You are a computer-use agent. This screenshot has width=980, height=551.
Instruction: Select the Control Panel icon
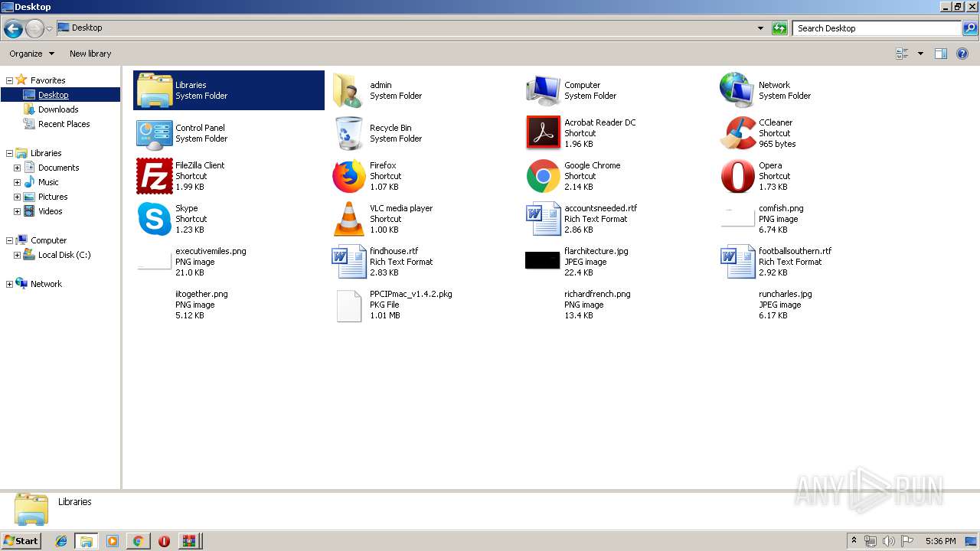154,133
